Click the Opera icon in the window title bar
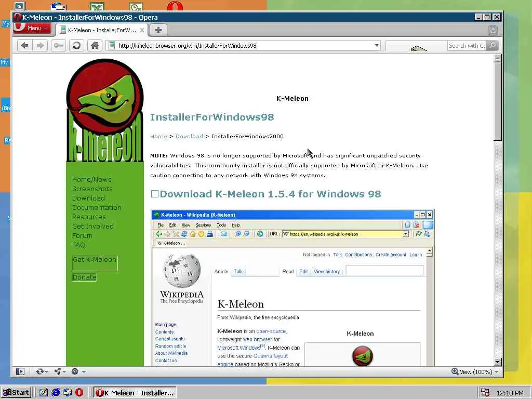The image size is (532, 399). 17,17
